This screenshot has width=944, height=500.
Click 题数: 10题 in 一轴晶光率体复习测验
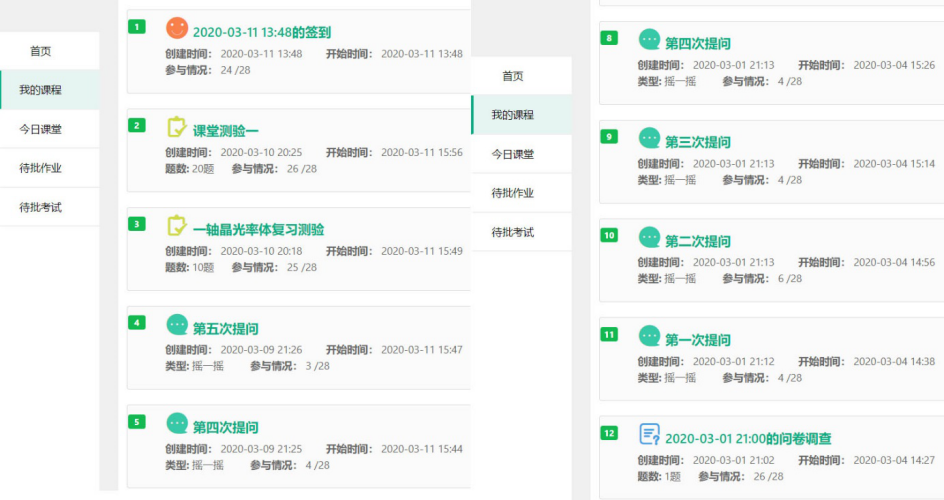coord(190,268)
